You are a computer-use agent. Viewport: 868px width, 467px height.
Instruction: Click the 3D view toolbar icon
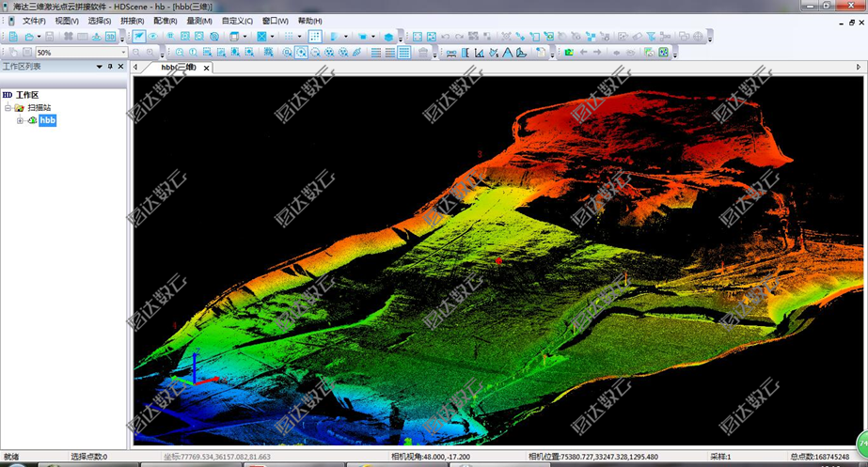tap(110, 37)
